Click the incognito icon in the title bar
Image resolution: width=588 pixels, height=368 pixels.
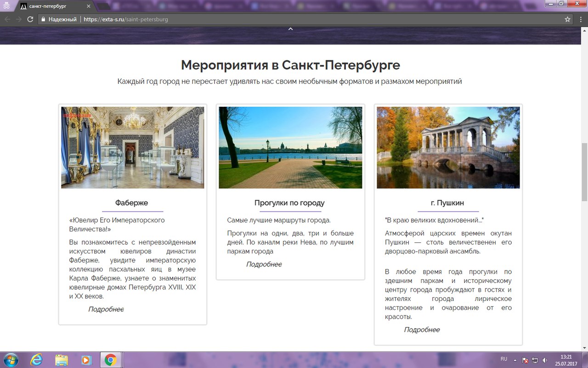6,6
